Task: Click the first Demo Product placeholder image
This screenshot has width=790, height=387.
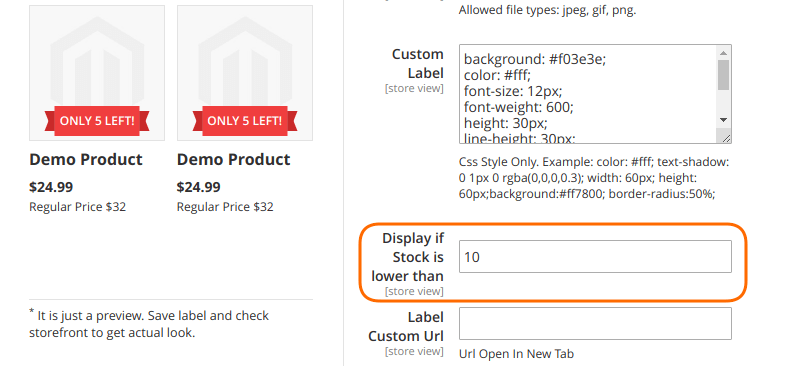Action: [x=97, y=73]
